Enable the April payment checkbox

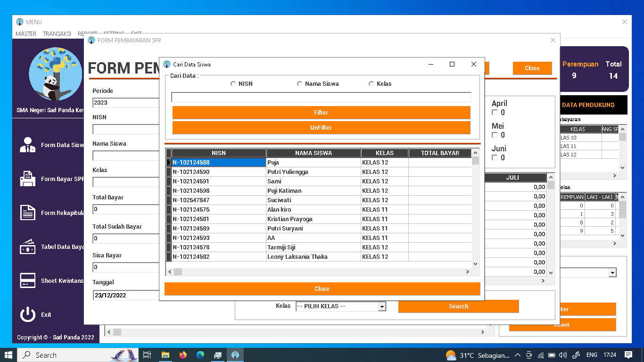495,112
